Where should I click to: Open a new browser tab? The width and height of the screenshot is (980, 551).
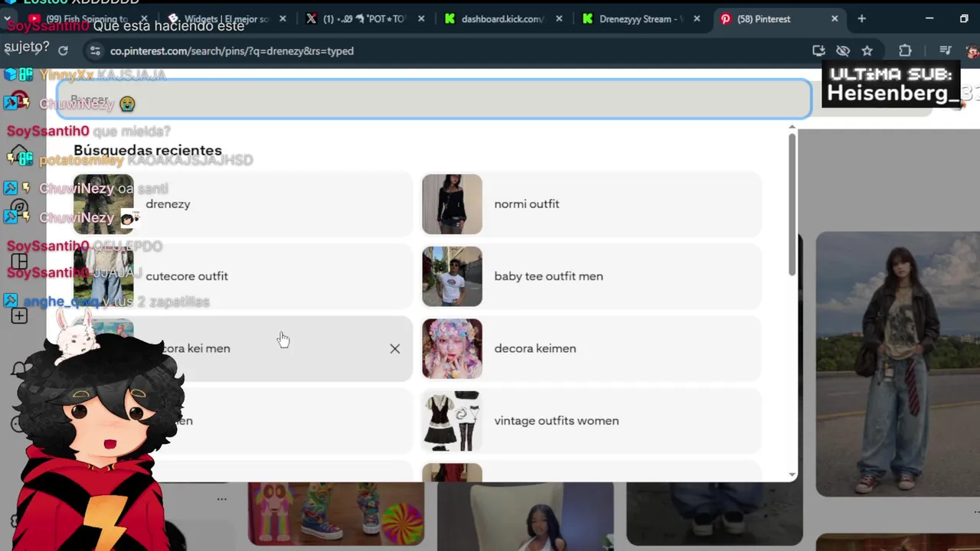pyautogui.click(x=861, y=18)
